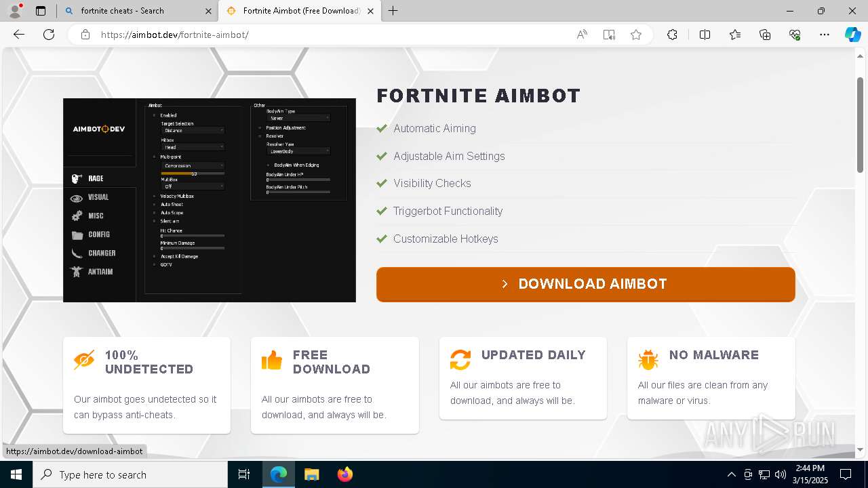Close the 'fortnite cheats - Search' tab

tap(208, 11)
